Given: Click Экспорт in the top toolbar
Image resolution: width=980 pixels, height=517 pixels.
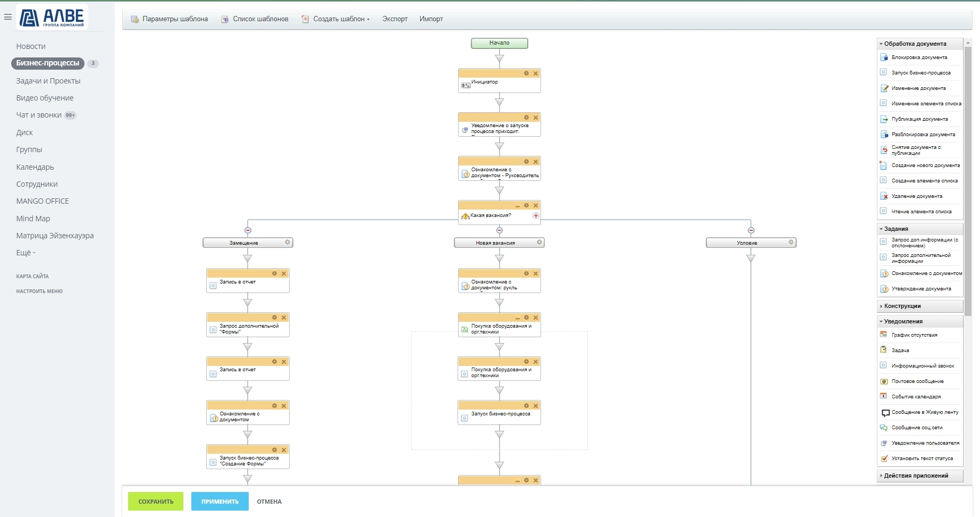Looking at the screenshot, I should [x=395, y=19].
